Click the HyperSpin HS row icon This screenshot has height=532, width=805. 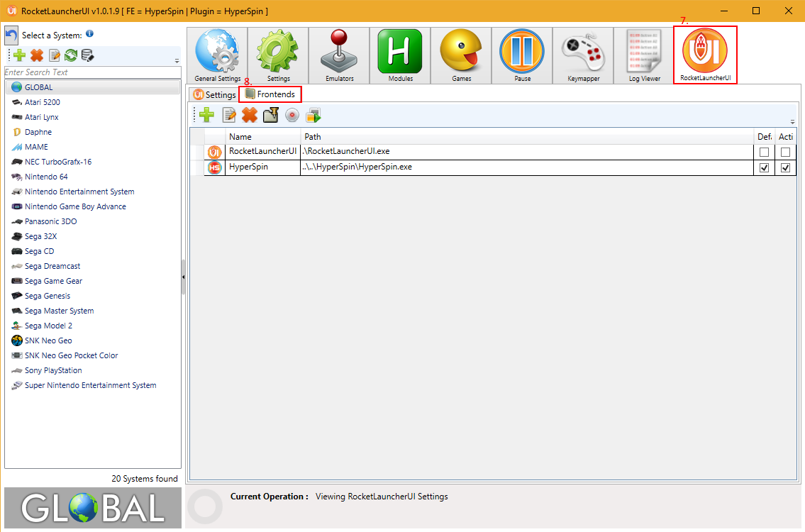(x=215, y=167)
